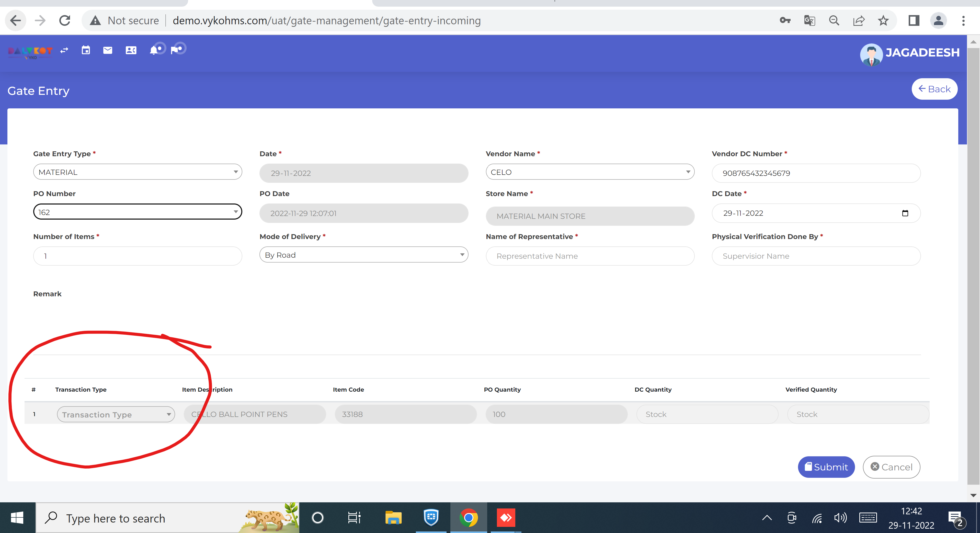Click the Submit button
This screenshot has height=533, width=980.
tap(826, 467)
